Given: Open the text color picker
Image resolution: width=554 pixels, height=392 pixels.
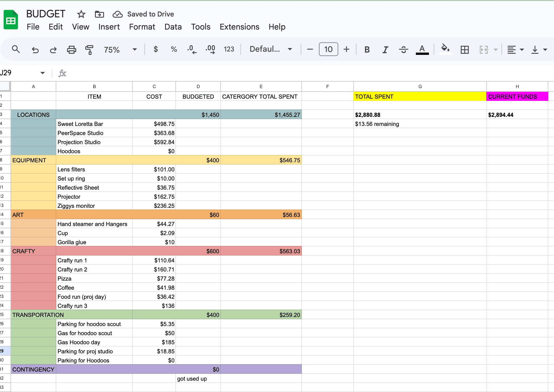Looking at the screenshot, I should [422, 50].
